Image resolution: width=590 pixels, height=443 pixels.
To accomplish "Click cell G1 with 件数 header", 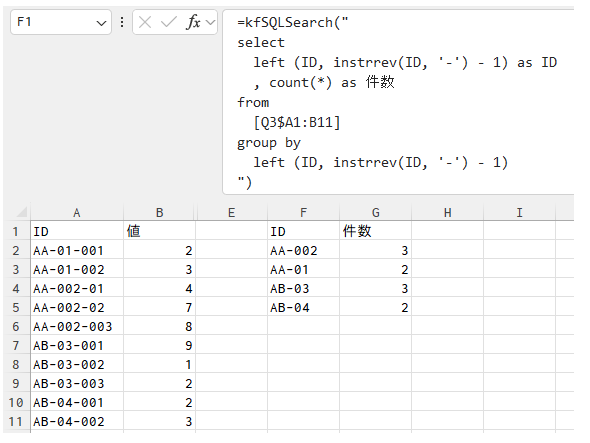I will tap(376, 231).
